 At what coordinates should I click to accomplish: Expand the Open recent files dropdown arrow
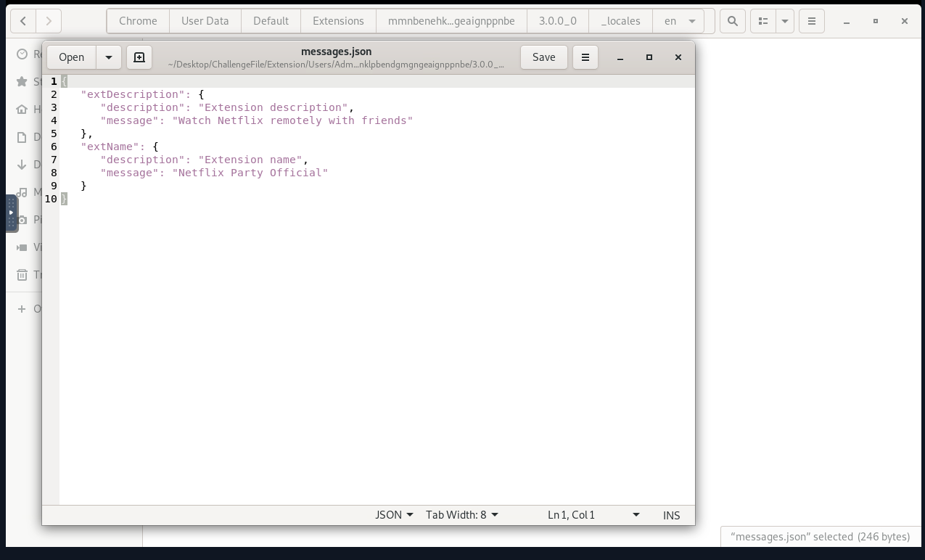(108, 57)
